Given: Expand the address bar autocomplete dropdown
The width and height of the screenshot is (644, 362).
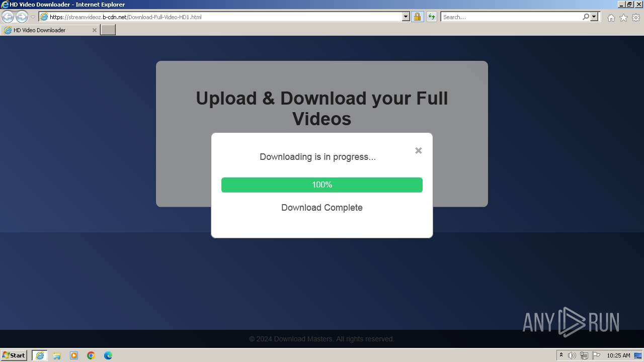Looking at the screenshot, I should (x=406, y=17).
